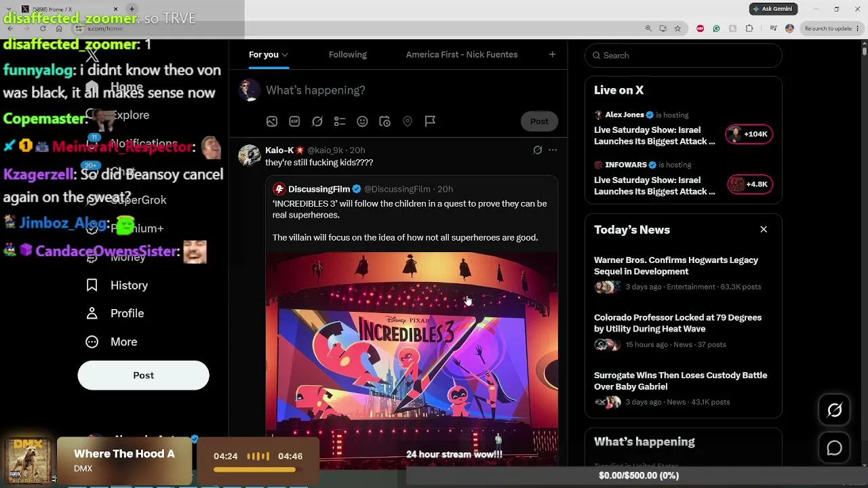Click the 'Live on X' heading
This screenshot has height=488, width=868.
[618, 90]
